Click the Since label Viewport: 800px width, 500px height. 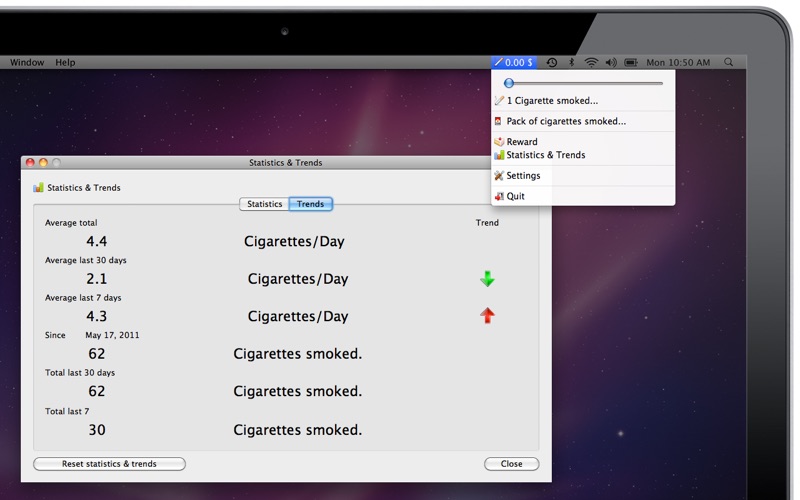pyautogui.click(x=55, y=335)
